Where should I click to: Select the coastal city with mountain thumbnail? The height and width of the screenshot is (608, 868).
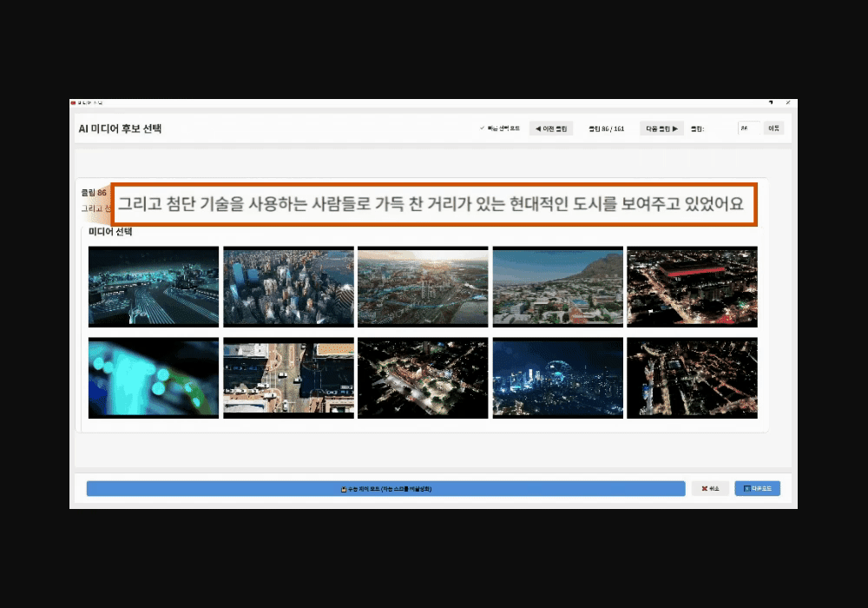[x=557, y=287]
